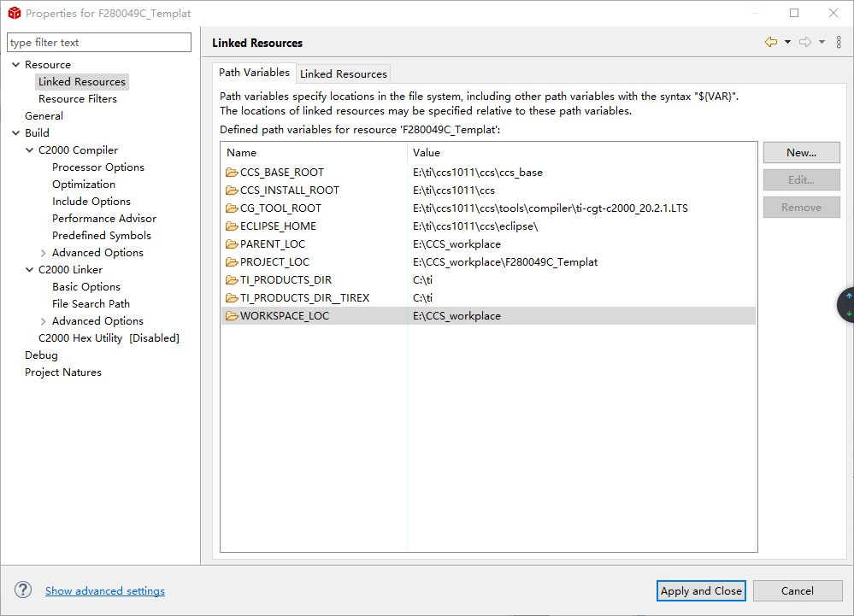Select the CCS_BASE_ROOT folder icon

232,173
